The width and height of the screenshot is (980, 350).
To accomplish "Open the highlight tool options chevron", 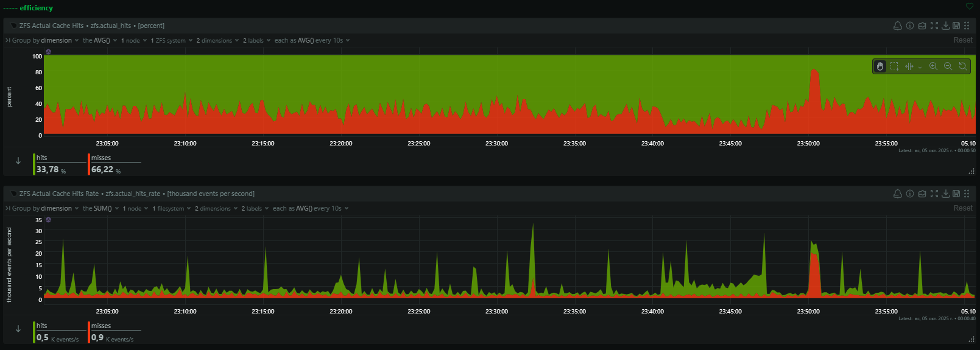I will (920, 67).
